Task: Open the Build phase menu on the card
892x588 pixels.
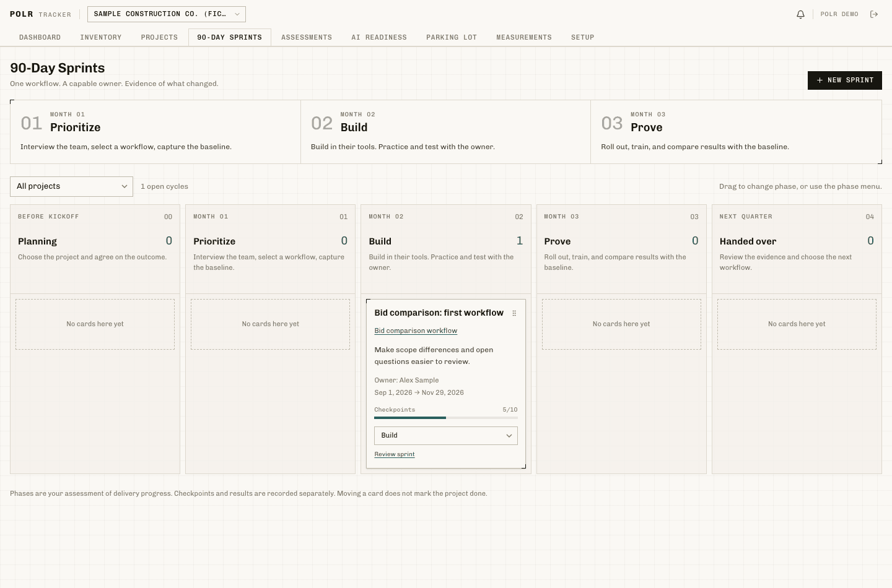Action: (446, 436)
